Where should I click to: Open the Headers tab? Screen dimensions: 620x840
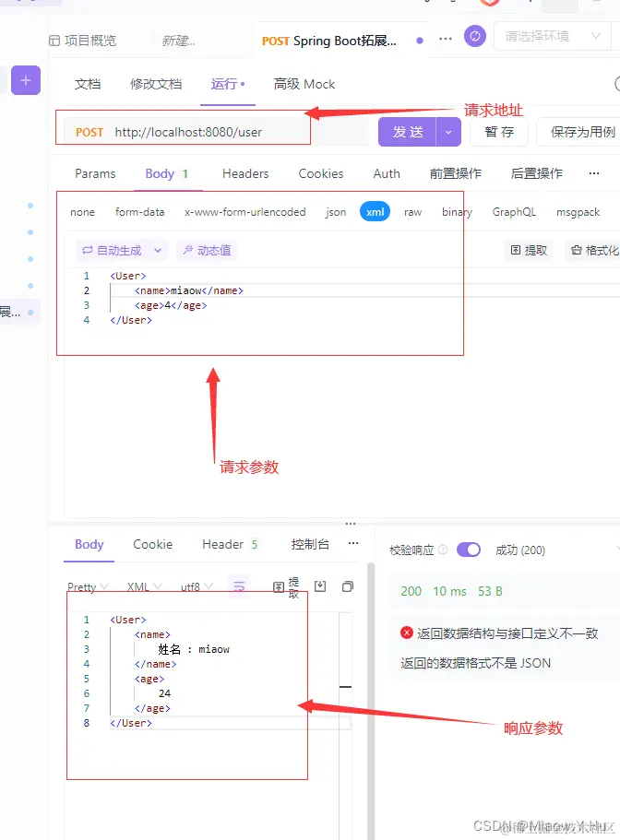[245, 173]
